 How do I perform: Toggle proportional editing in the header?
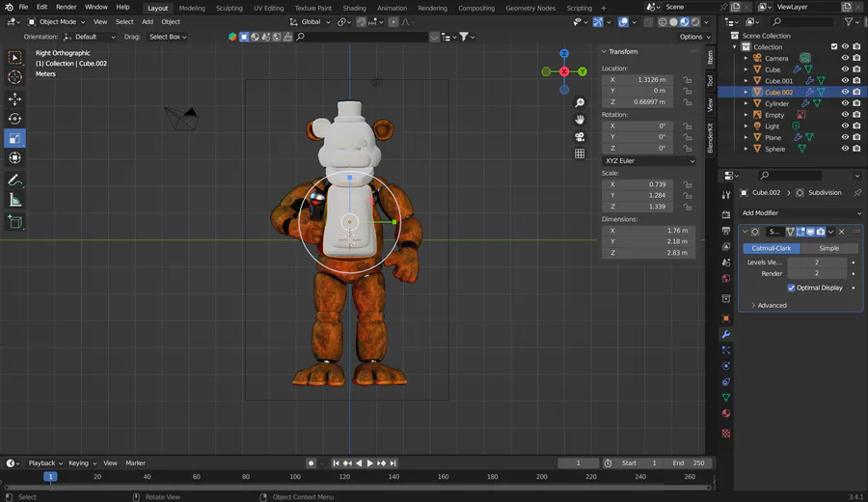coord(393,22)
